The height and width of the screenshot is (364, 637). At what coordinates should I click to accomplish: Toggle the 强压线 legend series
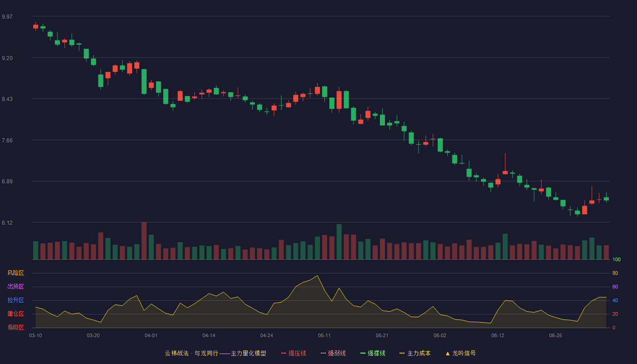point(293,353)
